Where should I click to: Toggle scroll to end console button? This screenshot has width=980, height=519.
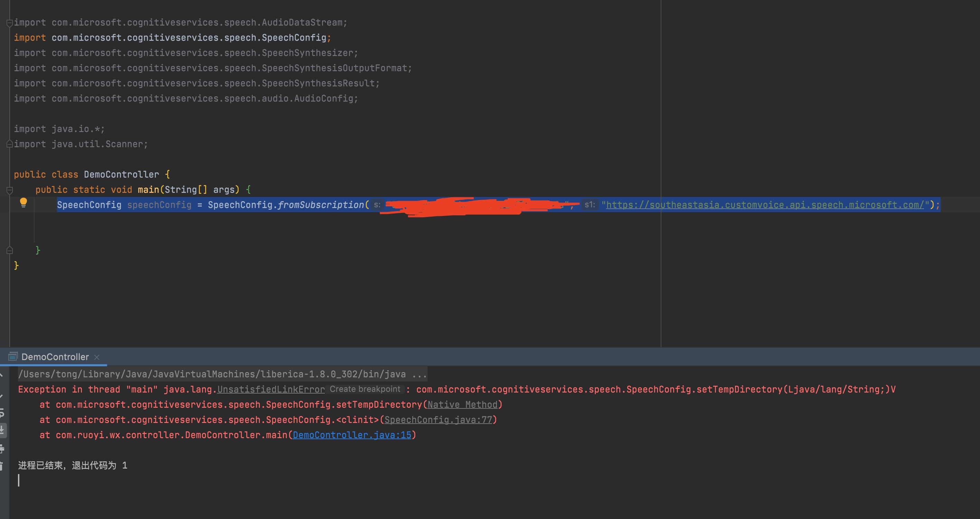[2, 430]
